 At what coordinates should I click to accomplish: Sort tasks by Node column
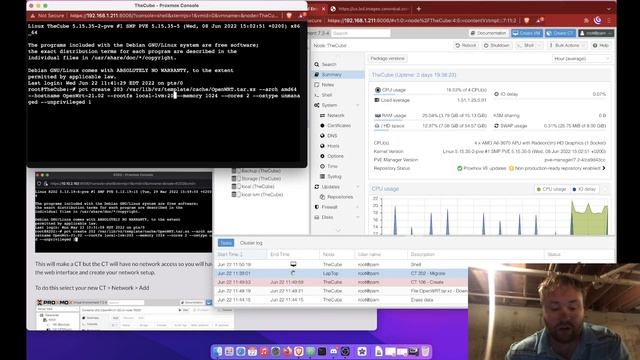[337, 254]
